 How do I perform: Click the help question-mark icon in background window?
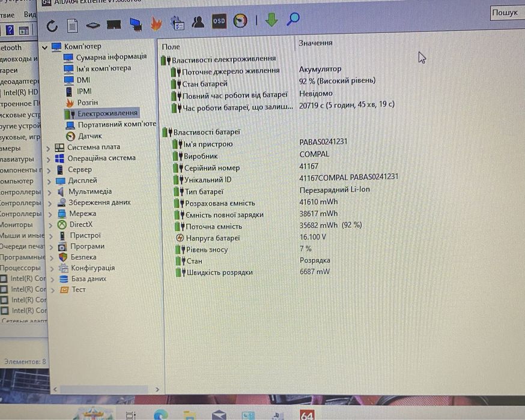click(x=10, y=31)
